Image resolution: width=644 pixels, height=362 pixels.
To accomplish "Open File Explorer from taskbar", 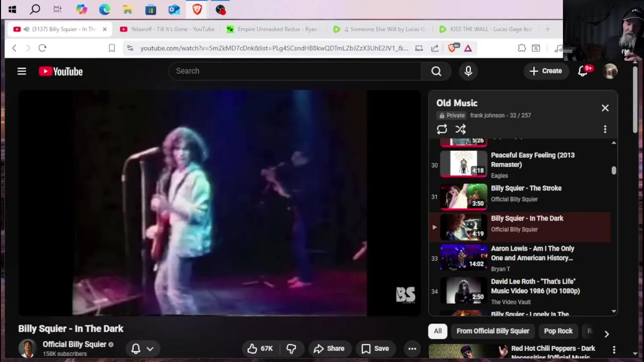I will pos(128,9).
